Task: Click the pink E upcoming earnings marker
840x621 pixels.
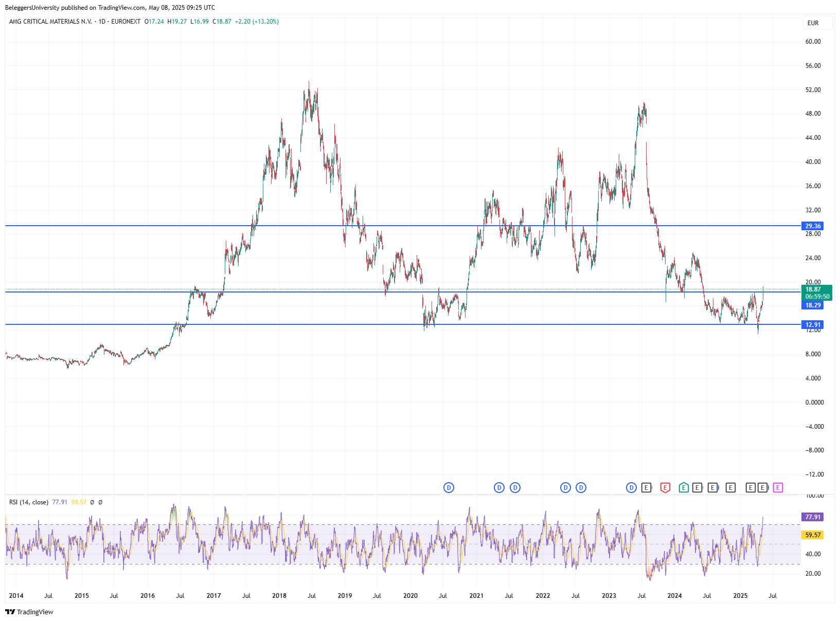Action: pos(778,487)
